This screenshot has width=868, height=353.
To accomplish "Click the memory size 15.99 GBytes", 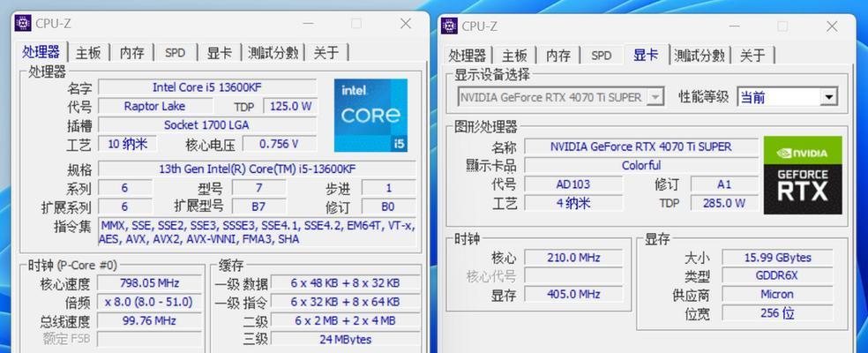I will pos(777,258).
